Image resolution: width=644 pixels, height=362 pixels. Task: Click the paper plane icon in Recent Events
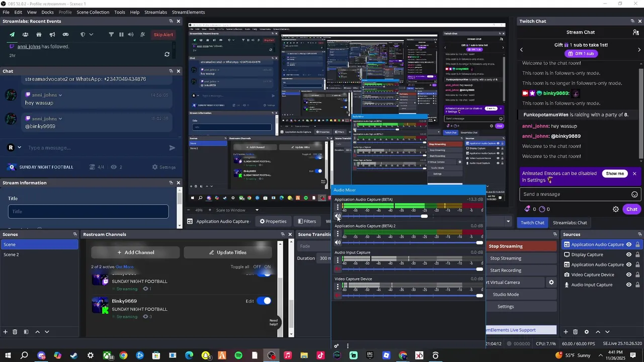pos(12,35)
